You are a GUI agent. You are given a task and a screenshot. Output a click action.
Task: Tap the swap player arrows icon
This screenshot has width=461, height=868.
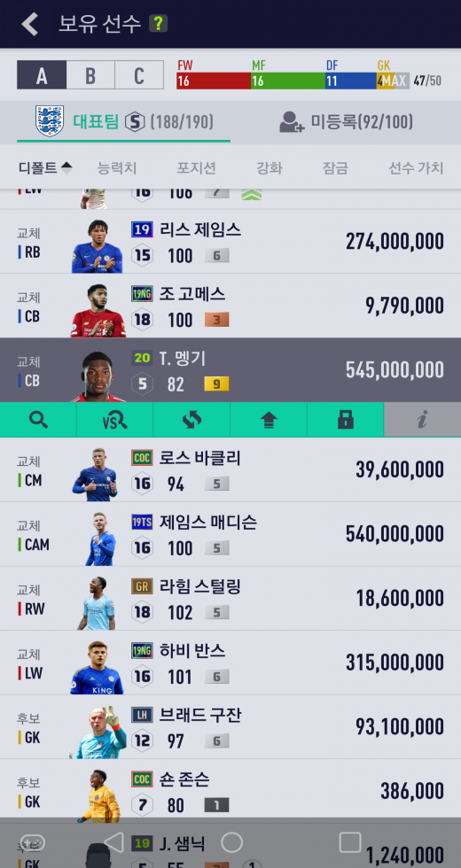[x=191, y=420]
